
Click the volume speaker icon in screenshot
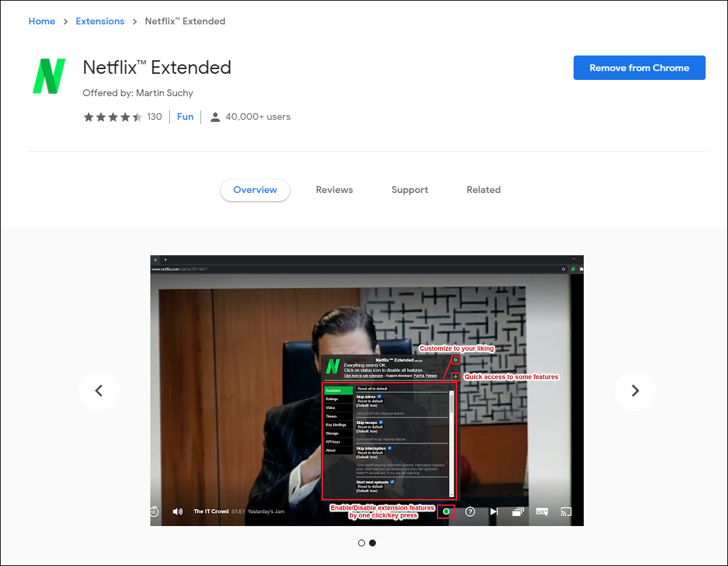177,512
